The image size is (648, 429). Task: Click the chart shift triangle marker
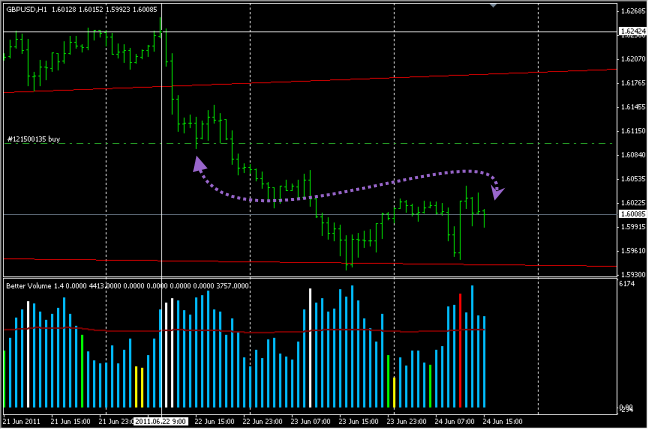(x=493, y=5)
